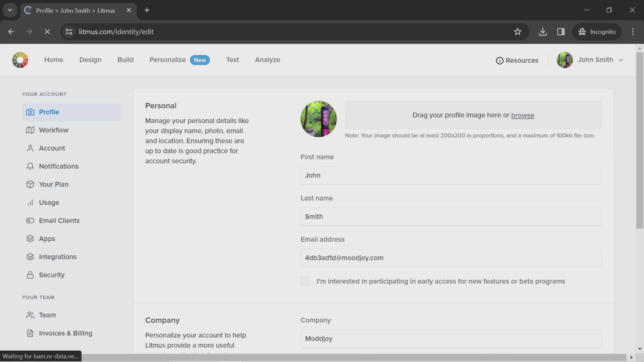Click the First name input field
This screenshot has width=644, height=362.
(x=451, y=175)
